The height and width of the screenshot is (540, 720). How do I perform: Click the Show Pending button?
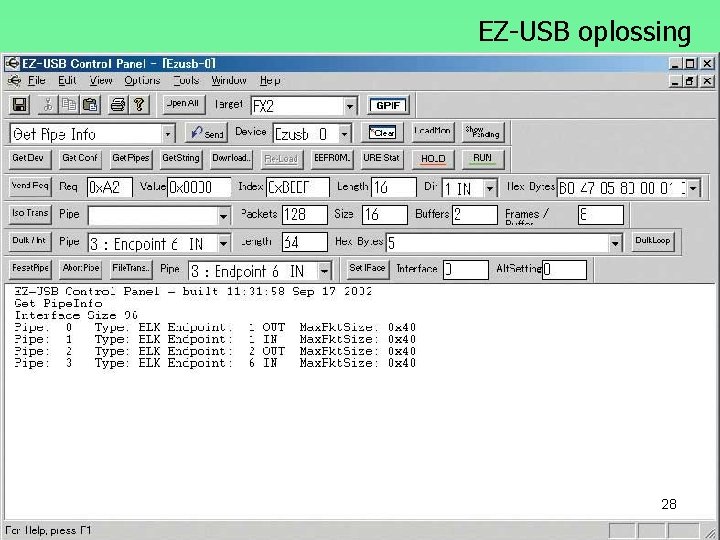483,132
